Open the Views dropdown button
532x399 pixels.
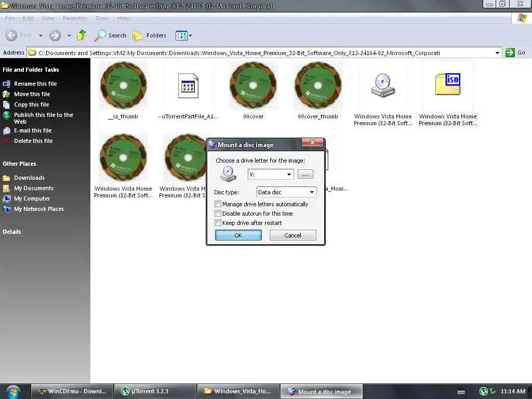click(x=183, y=35)
